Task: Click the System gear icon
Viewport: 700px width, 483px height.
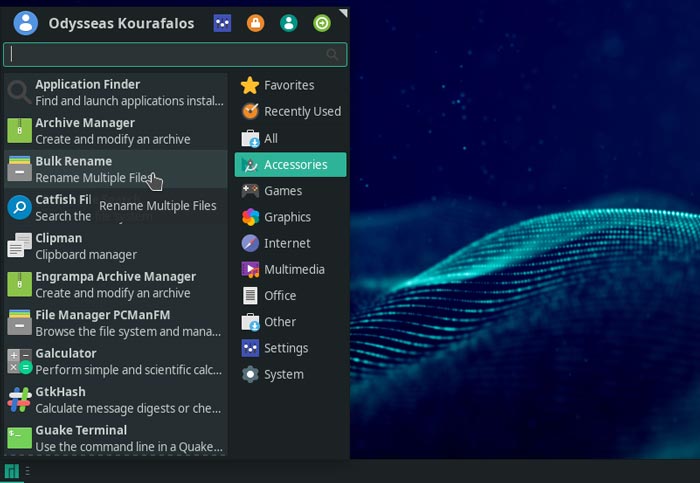Action: pyautogui.click(x=250, y=375)
